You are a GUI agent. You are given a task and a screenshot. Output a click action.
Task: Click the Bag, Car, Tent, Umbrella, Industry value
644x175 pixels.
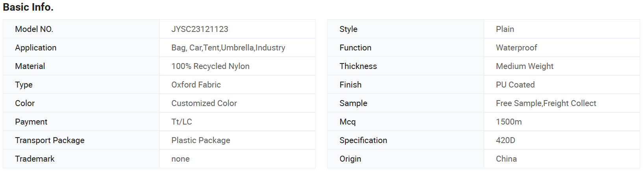pyautogui.click(x=228, y=48)
